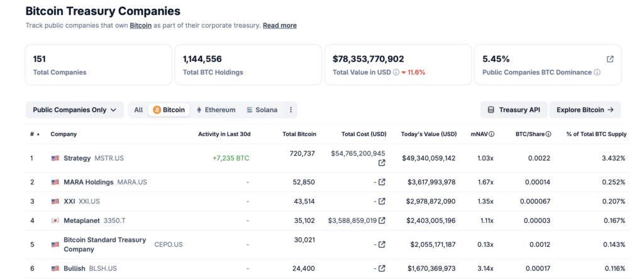Click the Japan flag beside Metaplanet
The width and height of the screenshot is (644, 279).
click(x=55, y=220)
